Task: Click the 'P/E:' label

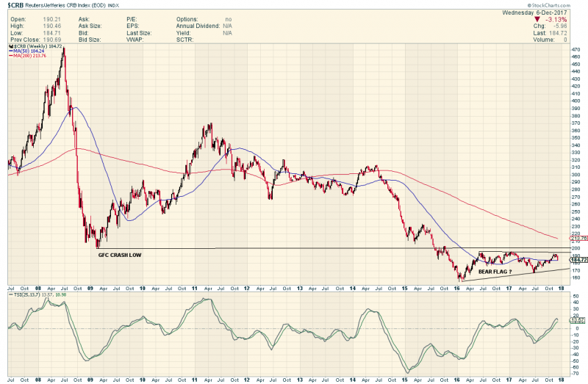Action: [x=132, y=20]
